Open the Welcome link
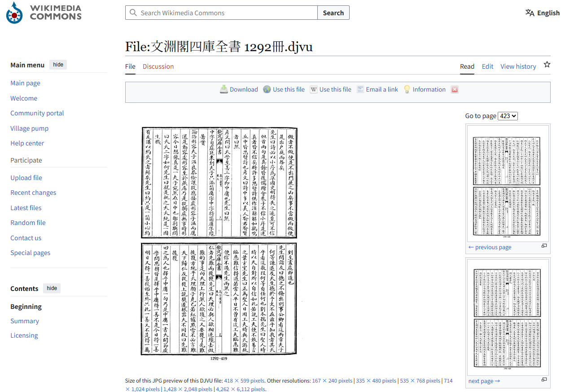The image size is (561, 392). coord(24,98)
